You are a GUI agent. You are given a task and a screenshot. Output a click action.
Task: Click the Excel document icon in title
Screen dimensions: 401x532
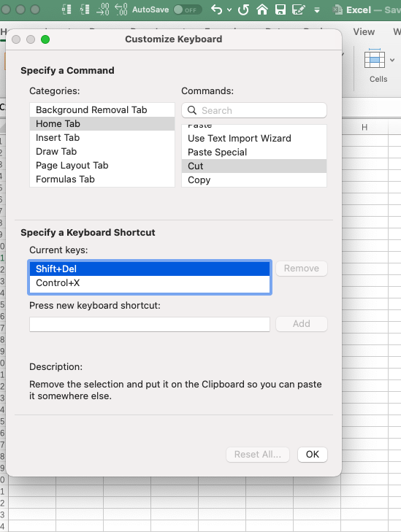337,9
